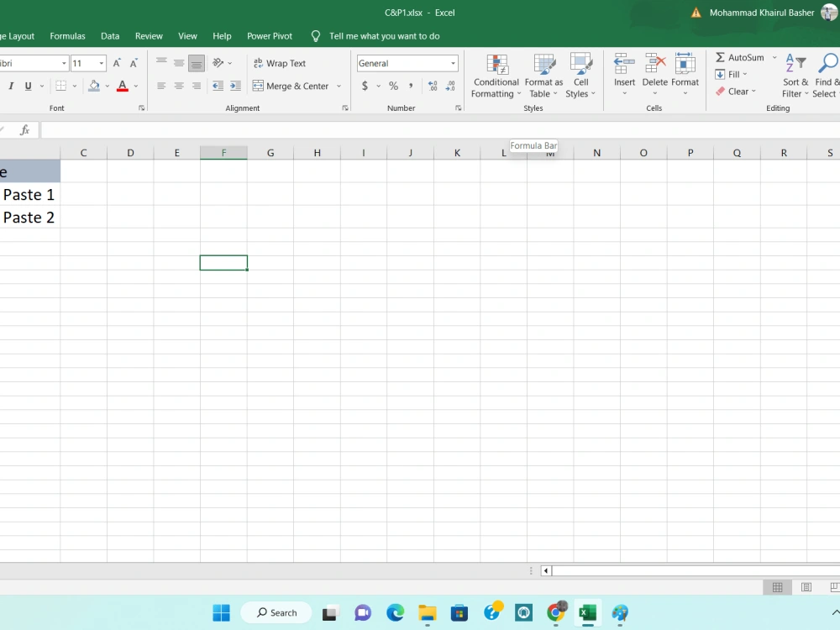Increase font size with large A
The image size is (840, 630).
tap(117, 63)
